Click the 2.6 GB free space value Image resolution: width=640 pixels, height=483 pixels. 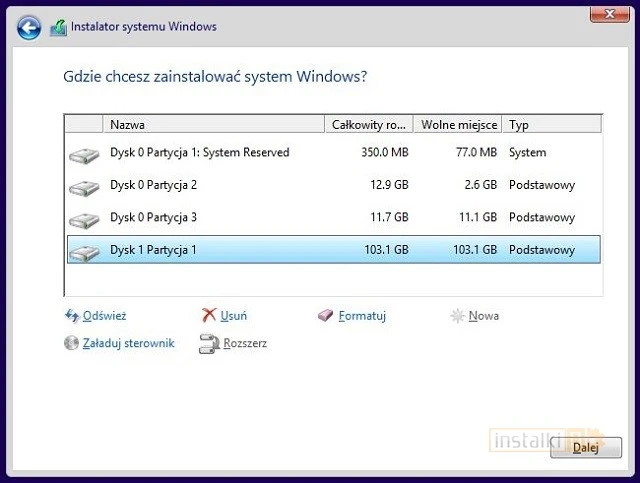click(481, 185)
